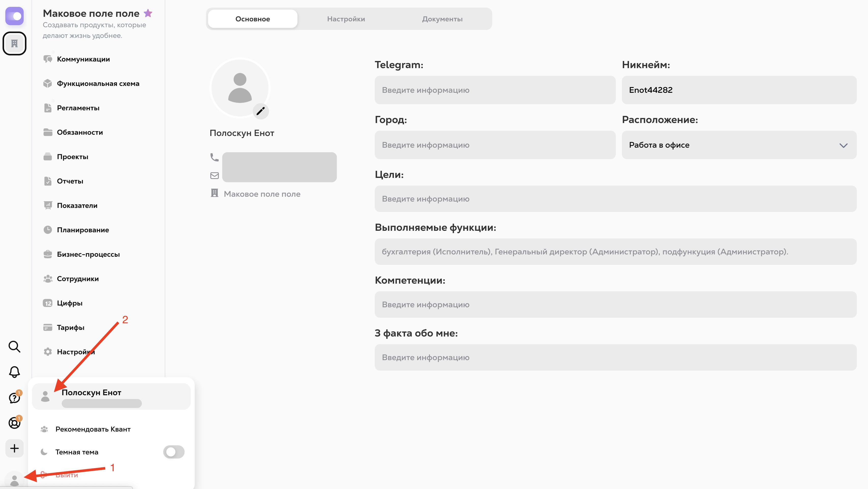Open Полоскун Енот profile in popup menu
868x489 pixels.
pos(111,396)
